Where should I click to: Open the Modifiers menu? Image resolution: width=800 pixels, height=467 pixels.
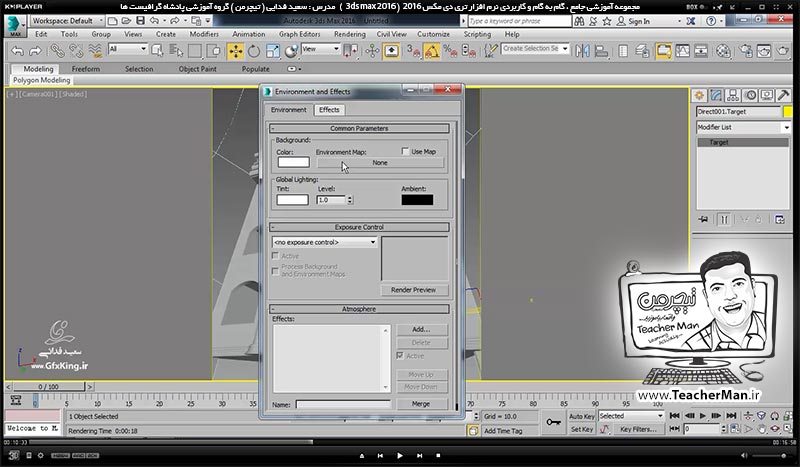coord(204,34)
